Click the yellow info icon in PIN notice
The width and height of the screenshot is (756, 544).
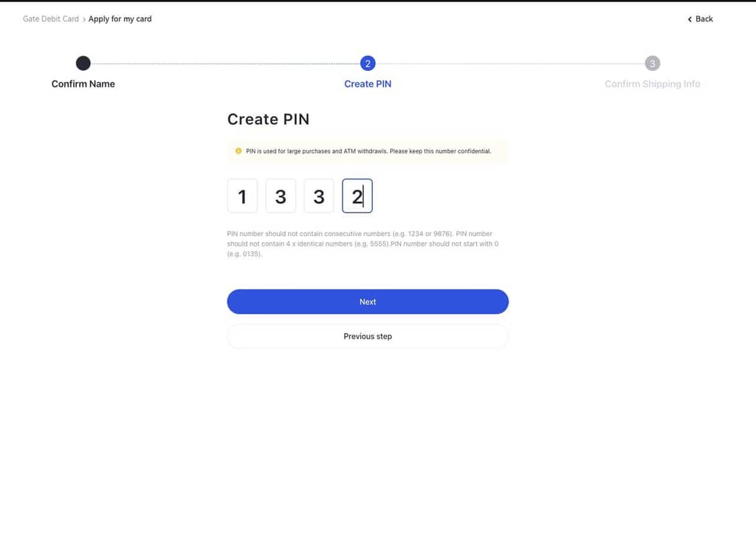(238, 151)
